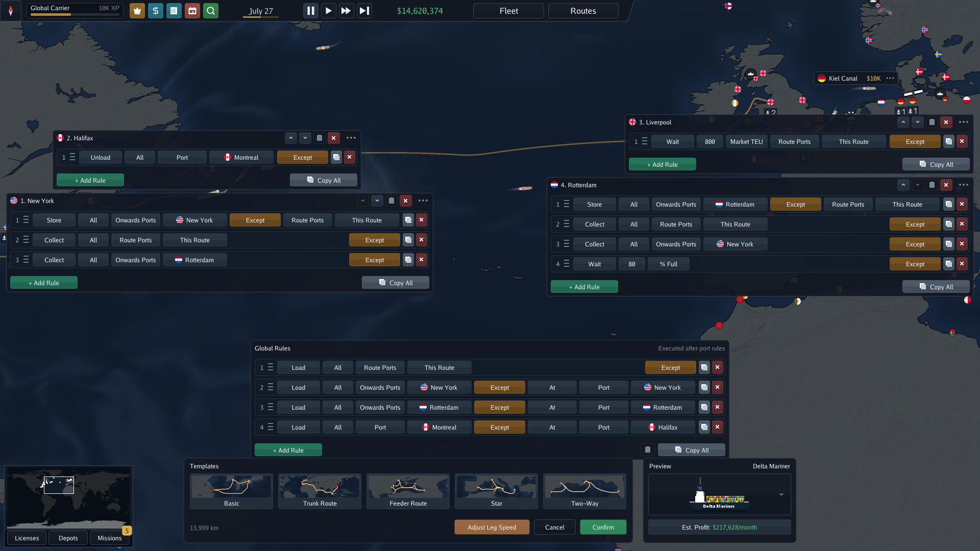Viewport: 980px width, 551px height.
Task: Open Liverpool panel three-dot menu
Action: coord(964,122)
